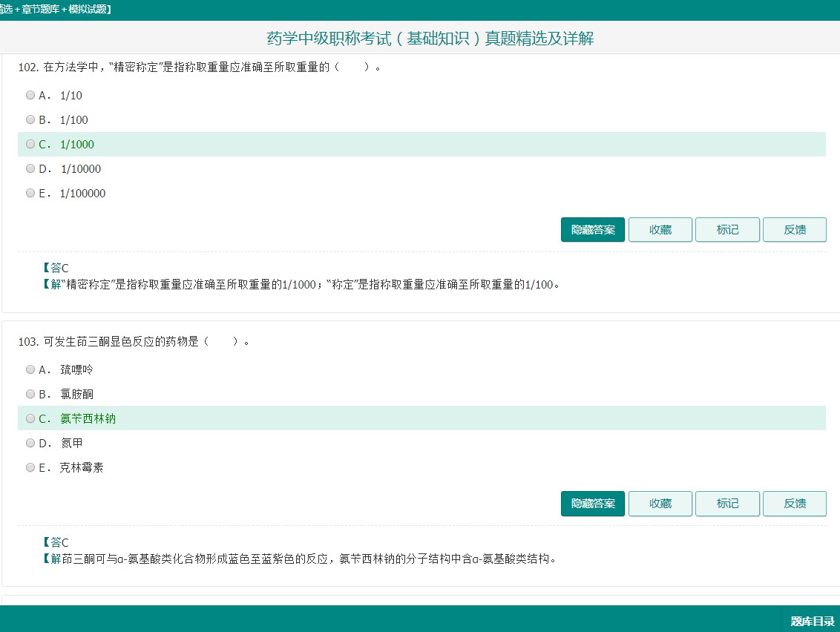The width and height of the screenshot is (840, 632).
Task: Click 收藏 button under question 103
Action: tap(660, 504)
